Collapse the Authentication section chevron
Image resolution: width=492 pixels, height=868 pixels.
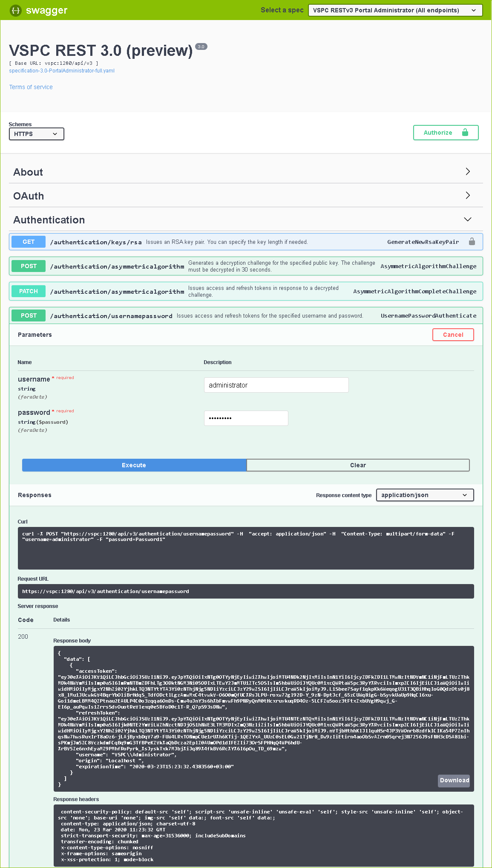coord(468,219)
